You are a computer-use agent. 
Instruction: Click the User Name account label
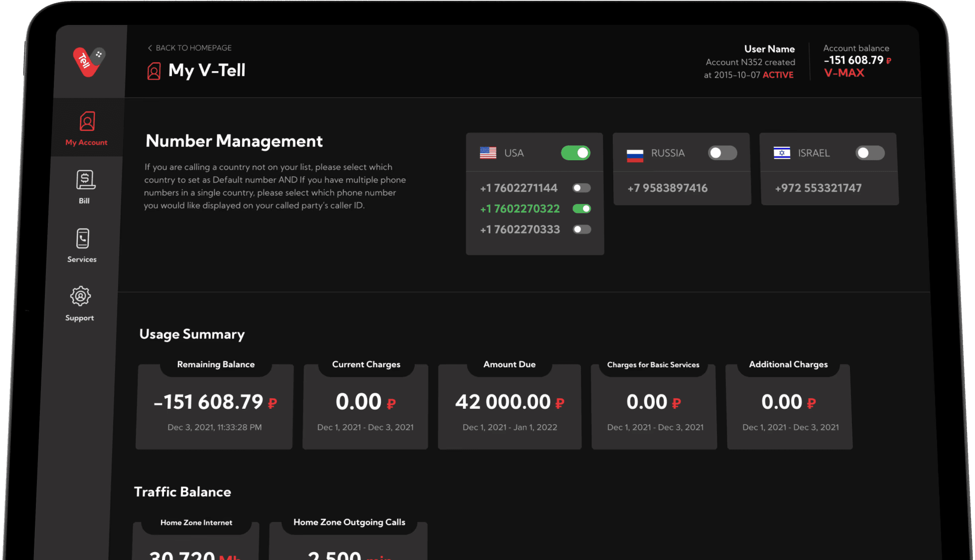pyautogui.click(x=769, y=49)
